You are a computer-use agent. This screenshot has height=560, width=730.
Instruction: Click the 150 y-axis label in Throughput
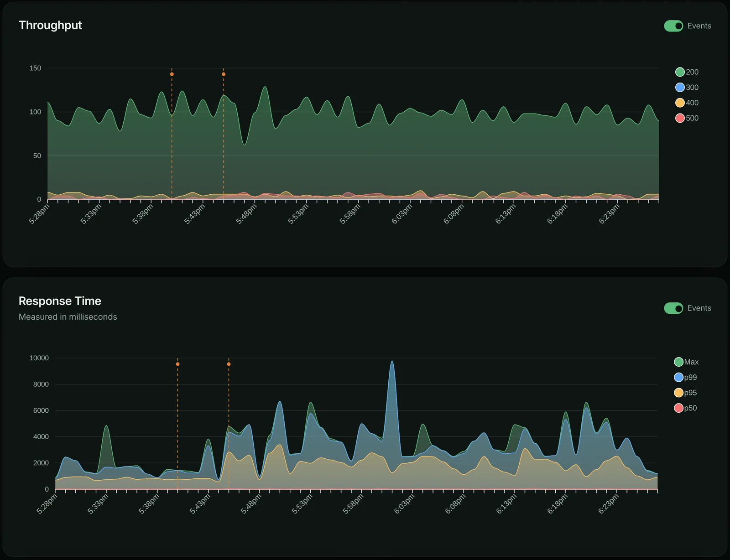[35, 68]
